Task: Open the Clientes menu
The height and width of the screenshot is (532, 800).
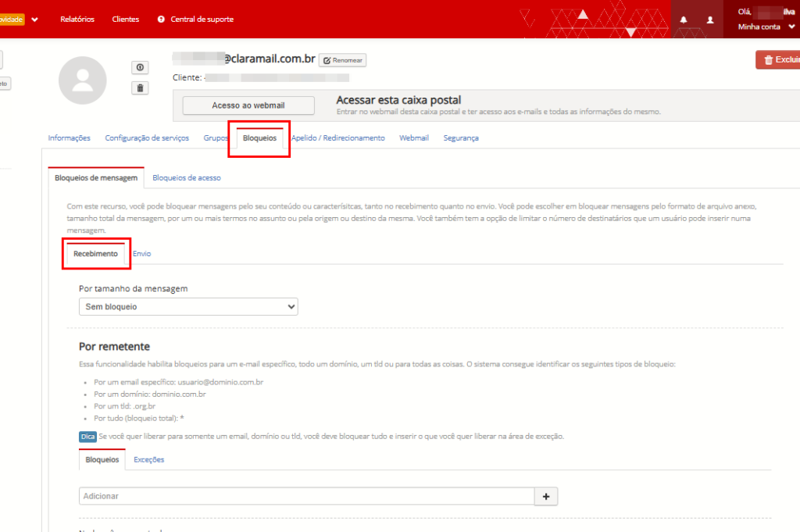Action: [x=126, y=19]
